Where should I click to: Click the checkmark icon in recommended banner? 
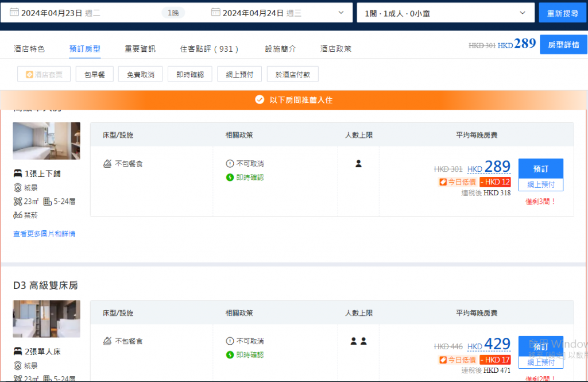[x=260, y=99]
